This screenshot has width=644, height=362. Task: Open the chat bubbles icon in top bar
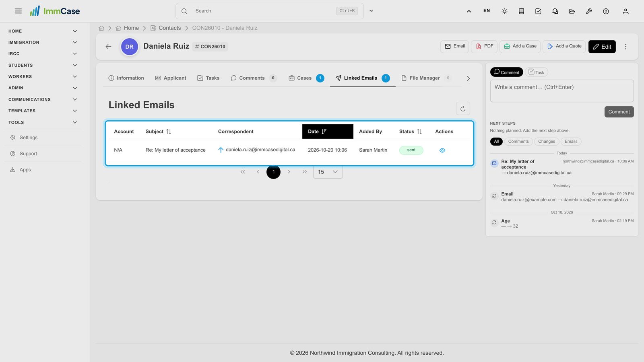[x=555, y=11]
